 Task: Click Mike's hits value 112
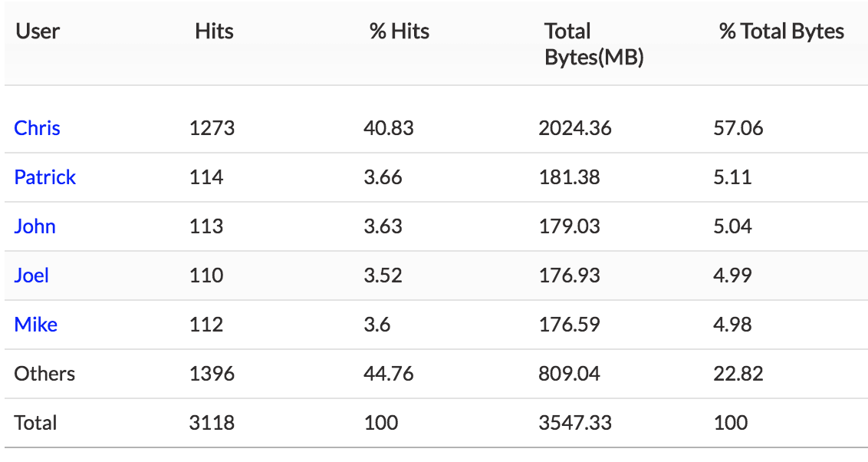pos(206,325)
